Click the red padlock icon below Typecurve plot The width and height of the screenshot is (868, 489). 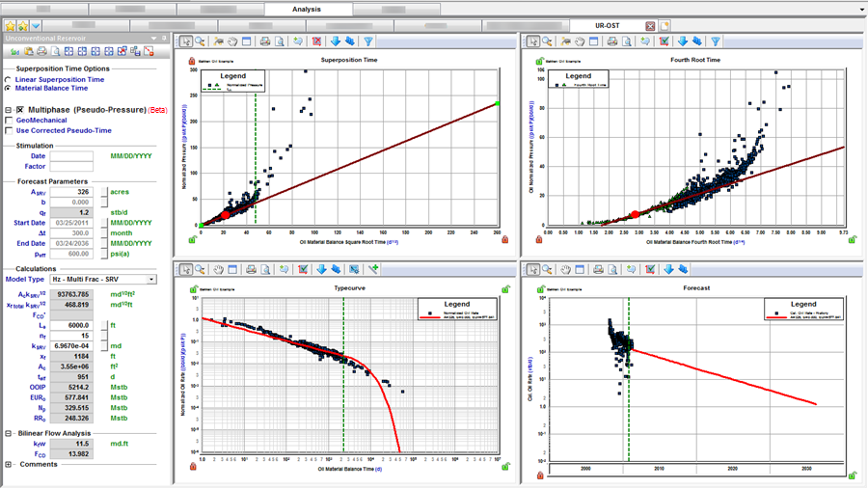(x=193, y=467)
